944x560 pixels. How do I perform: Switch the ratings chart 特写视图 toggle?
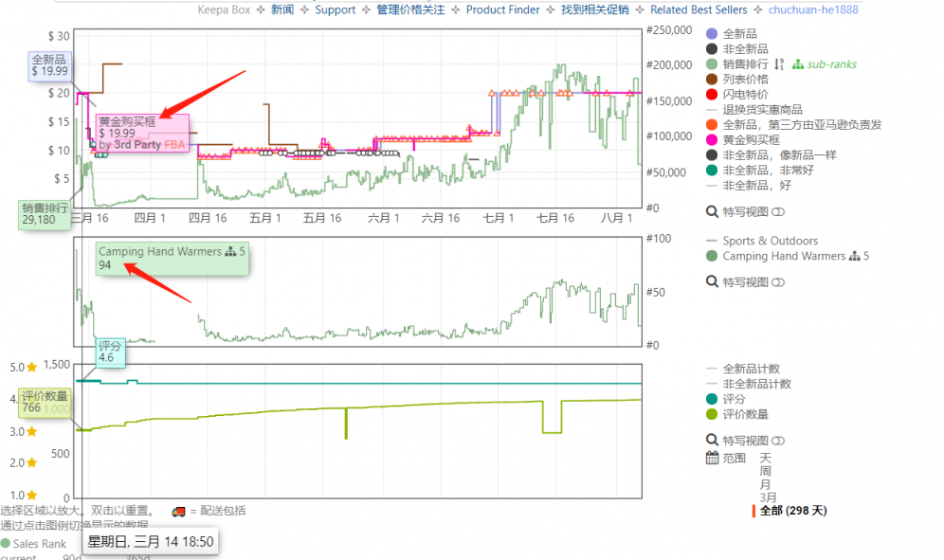pos(778,441)
